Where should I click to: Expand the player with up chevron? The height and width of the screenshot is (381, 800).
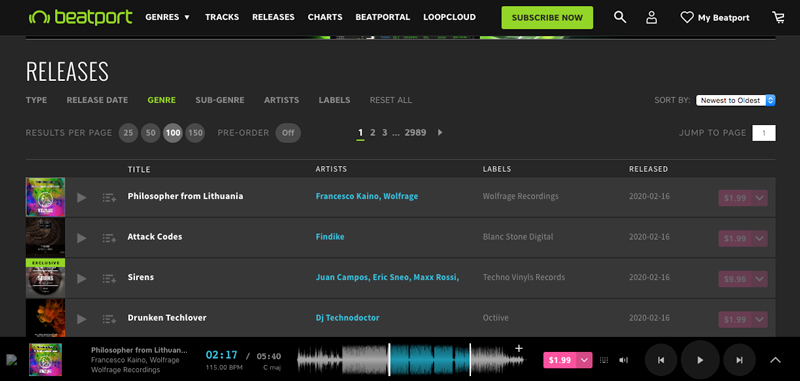coord(775,360)
